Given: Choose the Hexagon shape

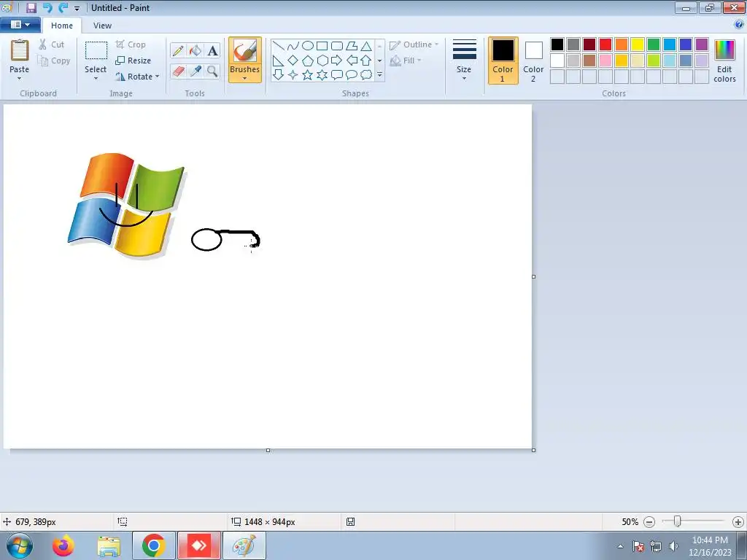Looking at the screenshot, I should point(322,61).
